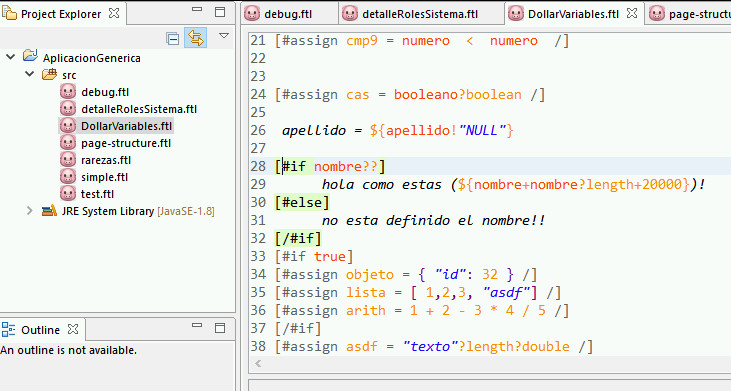Click the pig icon on the DollarVariables.ftl tab
Viewport: 731px width, 391px height.
pos(516,14)
